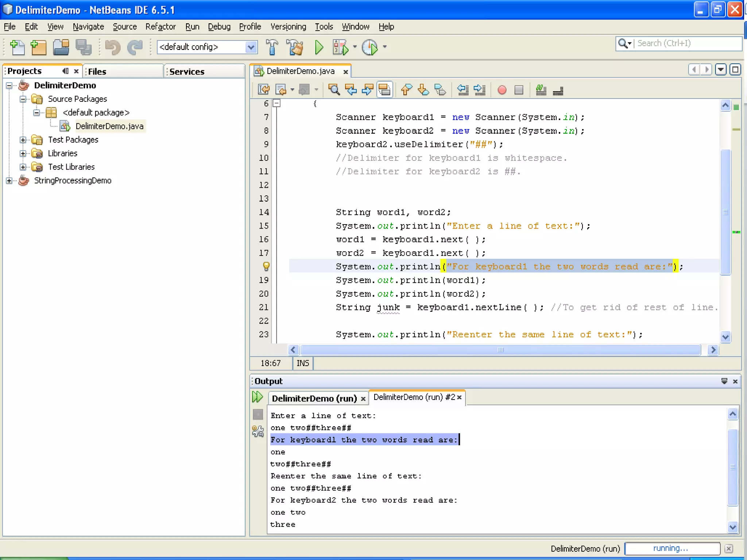
Task: Collapse the code fold marker on line 6
Action: pyautogui.click(x=277, y=104)
